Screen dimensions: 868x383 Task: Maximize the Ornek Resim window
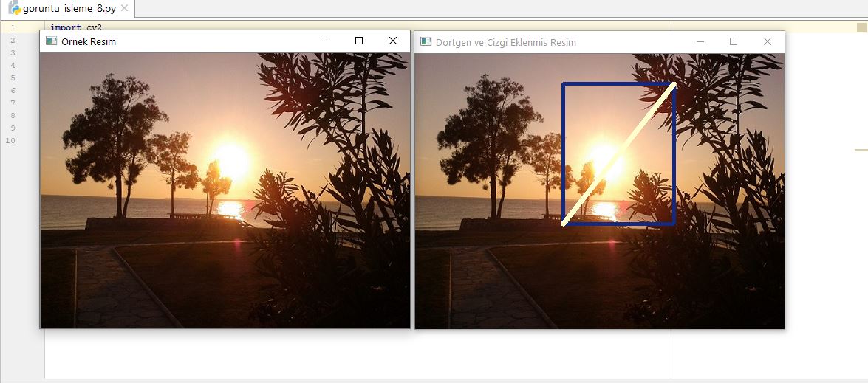[x=359, y=41]
